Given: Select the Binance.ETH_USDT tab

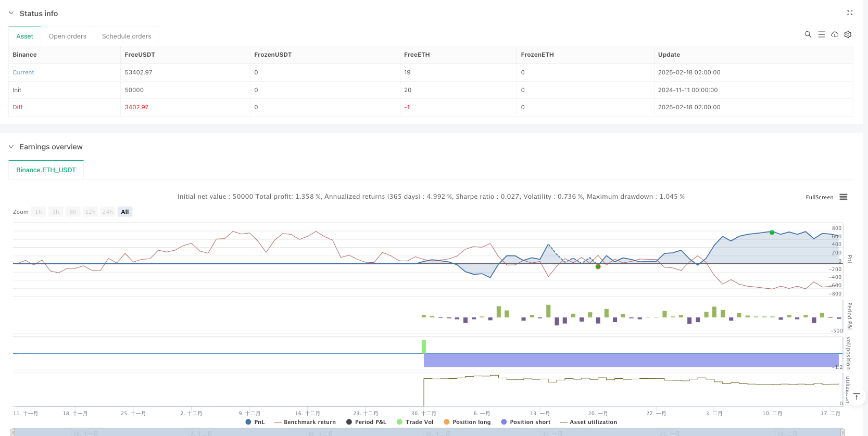Looking at the screenshot, I should click(46, 170).
